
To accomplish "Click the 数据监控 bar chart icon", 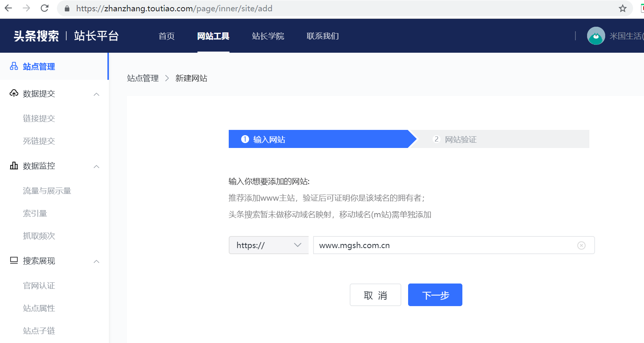I will click(14, 166).
